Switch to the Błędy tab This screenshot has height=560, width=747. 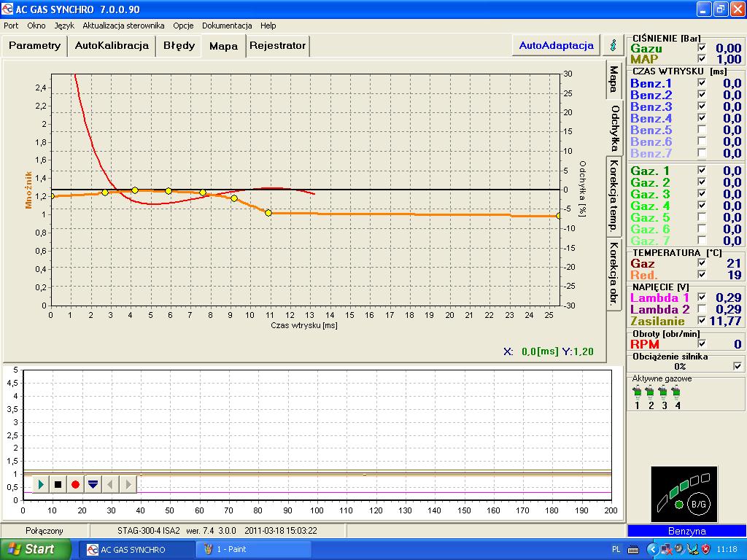[179, 46]
